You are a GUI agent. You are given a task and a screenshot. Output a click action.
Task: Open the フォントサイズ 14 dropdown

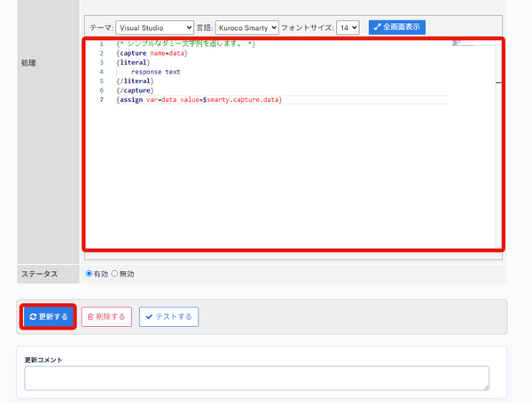[x=348, y=27]
